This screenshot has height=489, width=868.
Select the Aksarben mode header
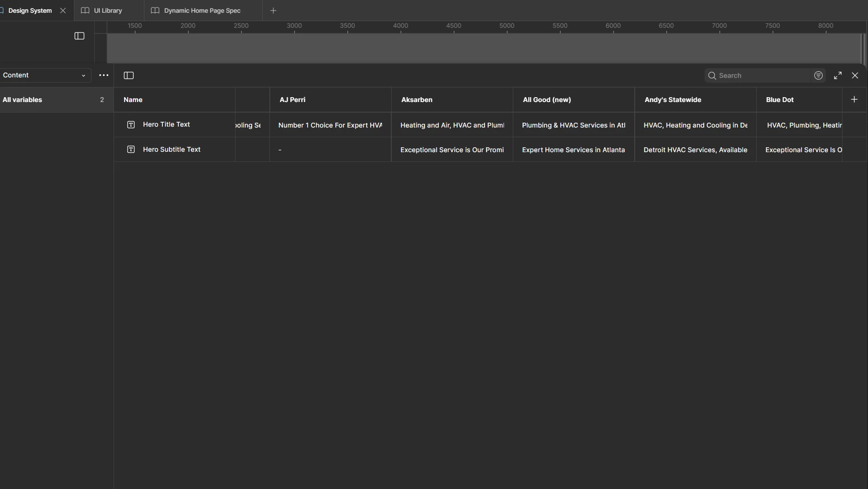(x=452, y=100)
